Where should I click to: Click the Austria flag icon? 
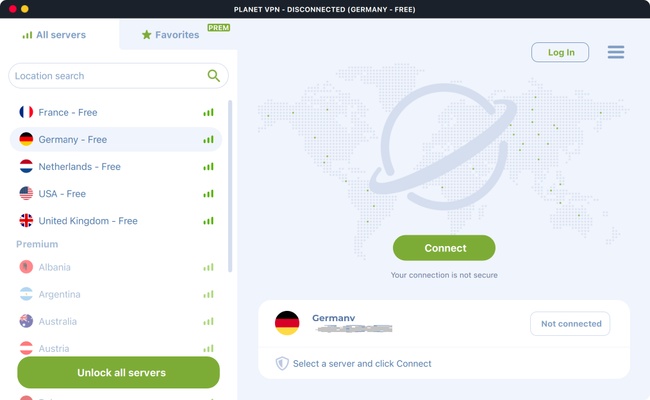click(26, 348)
